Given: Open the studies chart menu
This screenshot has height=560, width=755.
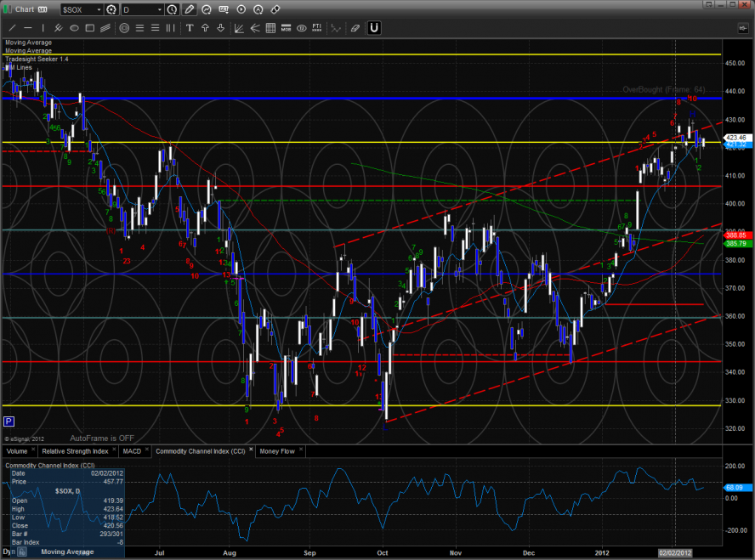Looking at the screenshot, I should [x=207, y=9].
